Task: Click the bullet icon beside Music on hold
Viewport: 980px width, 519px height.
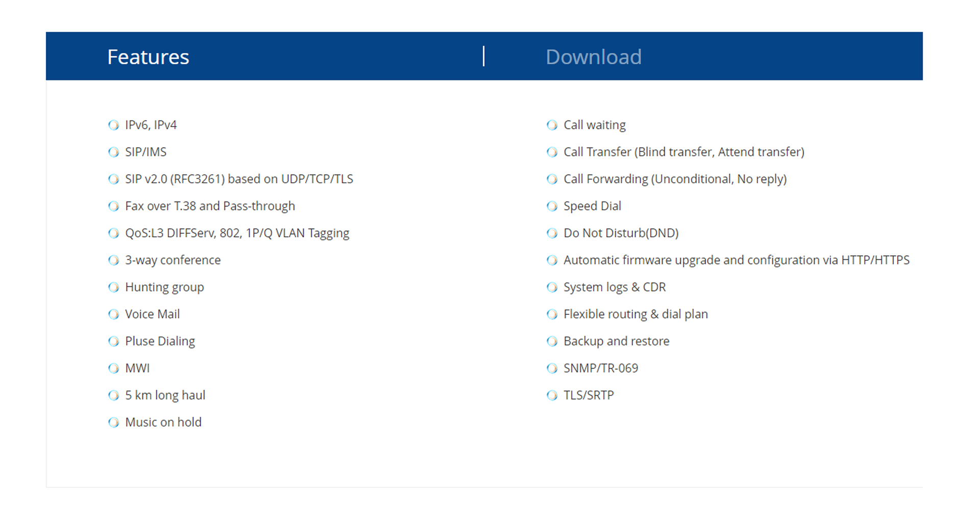Action: tap(113, 423)
